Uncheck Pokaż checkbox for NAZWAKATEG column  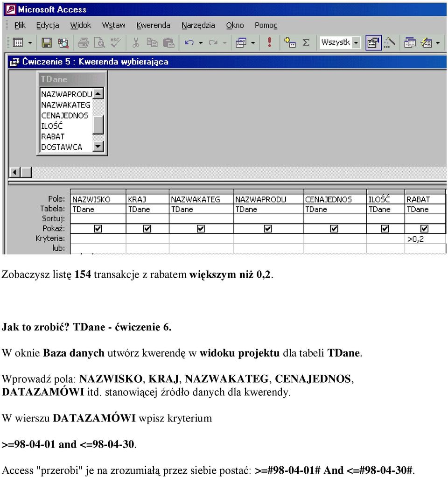click(201, 228)
